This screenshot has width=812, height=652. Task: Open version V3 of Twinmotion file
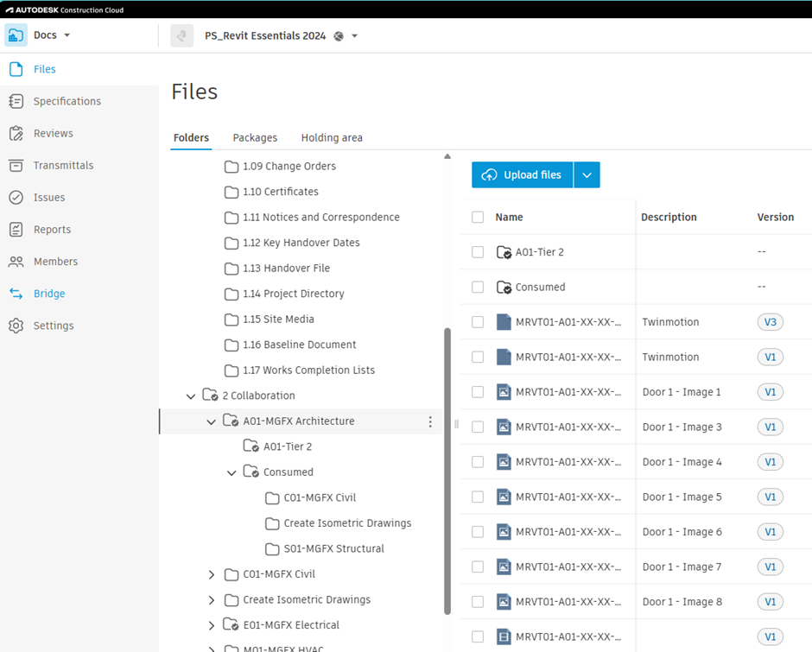(x=770, y=322)
